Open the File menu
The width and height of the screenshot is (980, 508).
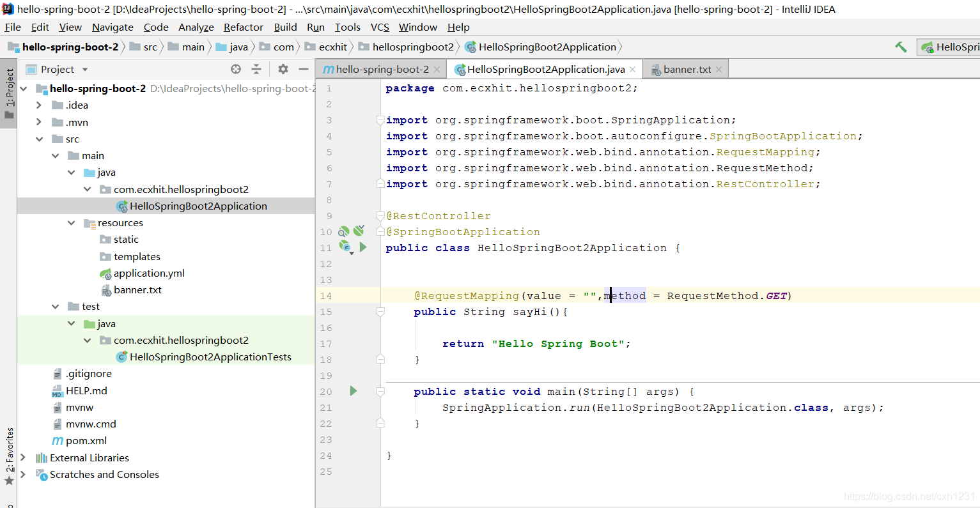click(13, 27)
